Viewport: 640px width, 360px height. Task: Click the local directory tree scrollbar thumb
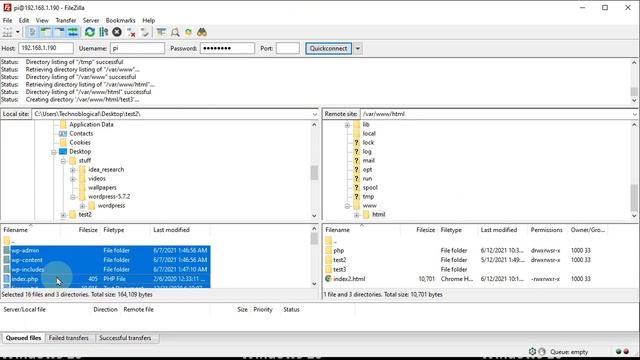click(314, 173)
